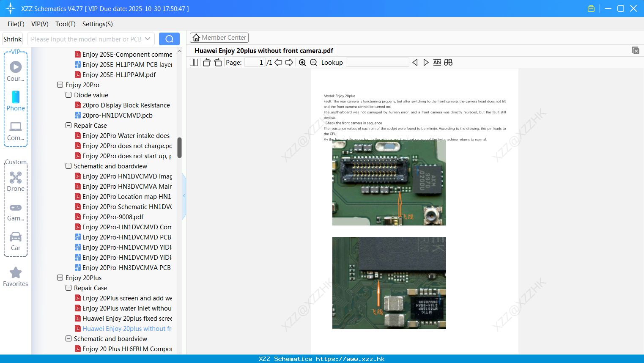Click the tree panel vertical scrollbar thumb

point(179,147)
